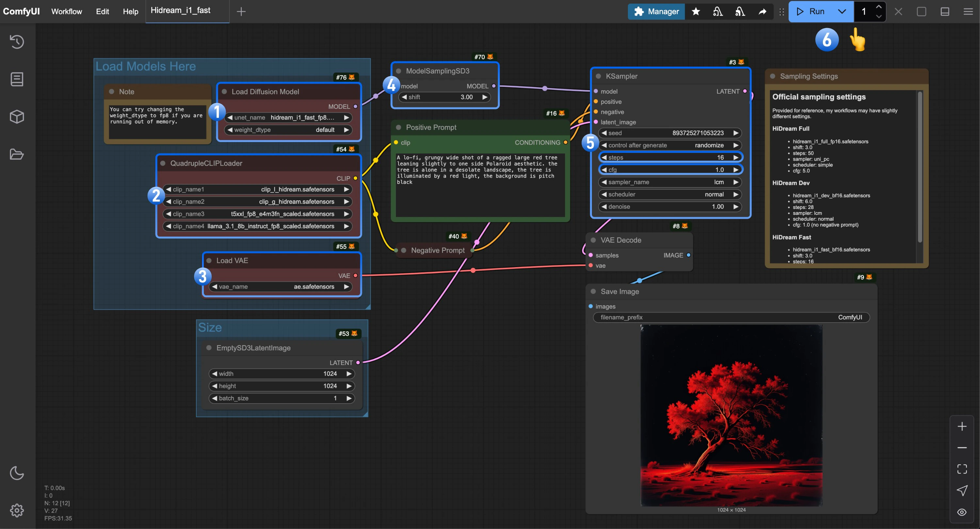Create a new workflow with the plus tab
980x529 pixels.
pos(241,11)
